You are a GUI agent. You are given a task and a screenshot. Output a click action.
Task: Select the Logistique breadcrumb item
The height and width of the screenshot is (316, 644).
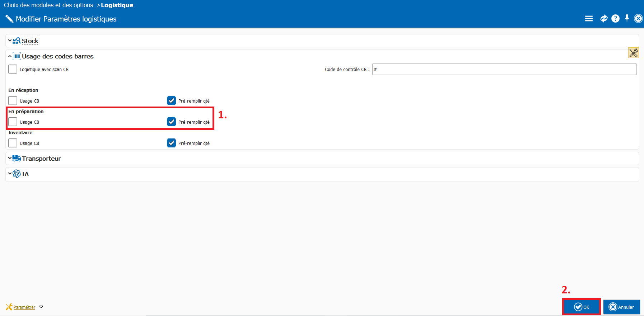click(x=117, y=5)
